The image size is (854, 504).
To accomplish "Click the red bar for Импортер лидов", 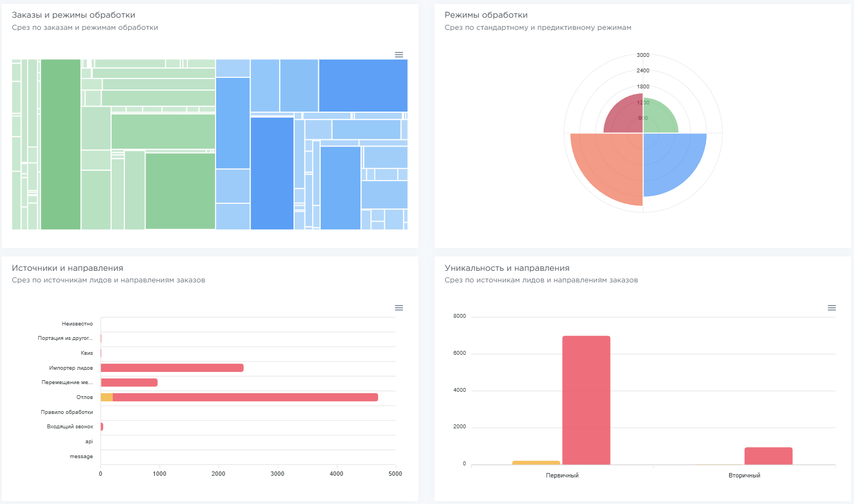I will coord(172,368).
